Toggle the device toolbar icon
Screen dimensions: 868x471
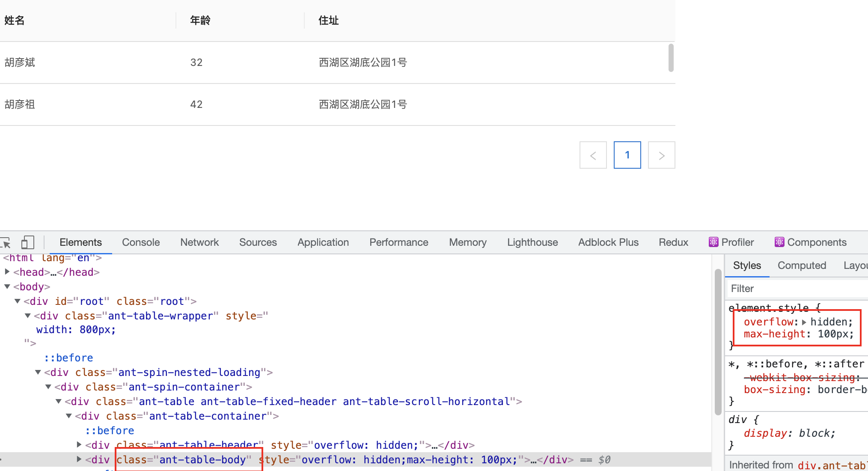pos(27,243)
